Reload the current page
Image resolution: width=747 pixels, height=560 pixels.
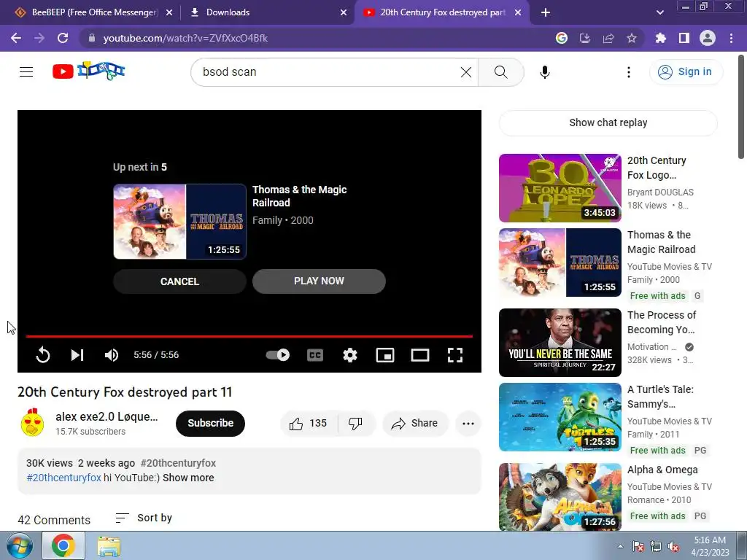(x=63, y=38)
